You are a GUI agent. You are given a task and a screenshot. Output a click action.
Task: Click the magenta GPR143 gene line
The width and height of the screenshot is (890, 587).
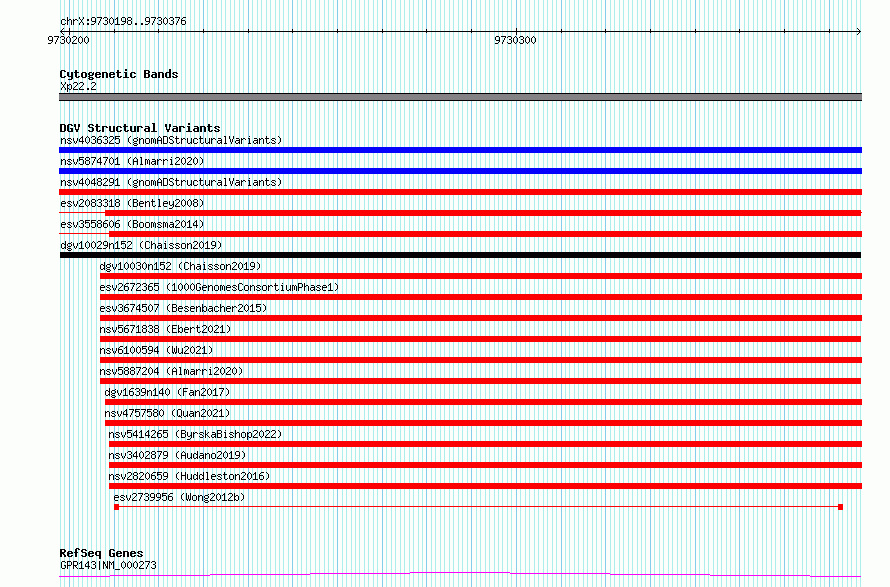[460, 575]
